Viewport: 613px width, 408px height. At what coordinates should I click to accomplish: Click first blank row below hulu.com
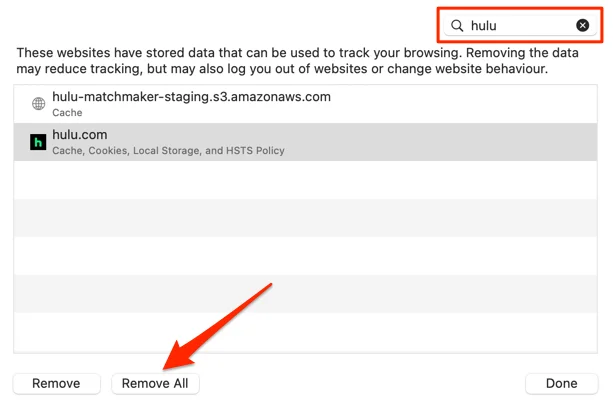[x=305, y=180]
